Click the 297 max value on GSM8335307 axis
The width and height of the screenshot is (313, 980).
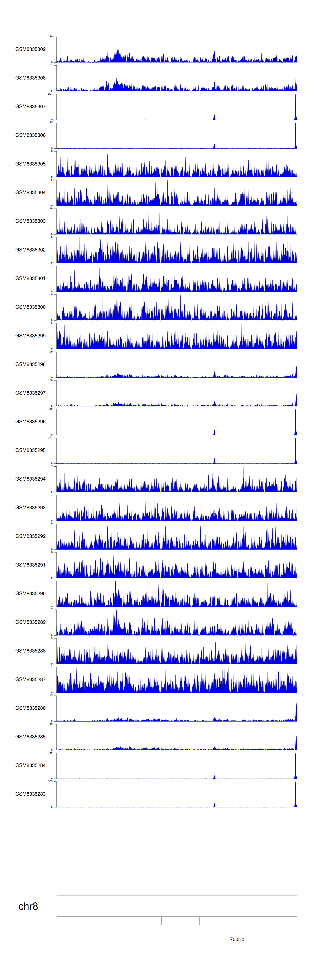coord(50,94)
